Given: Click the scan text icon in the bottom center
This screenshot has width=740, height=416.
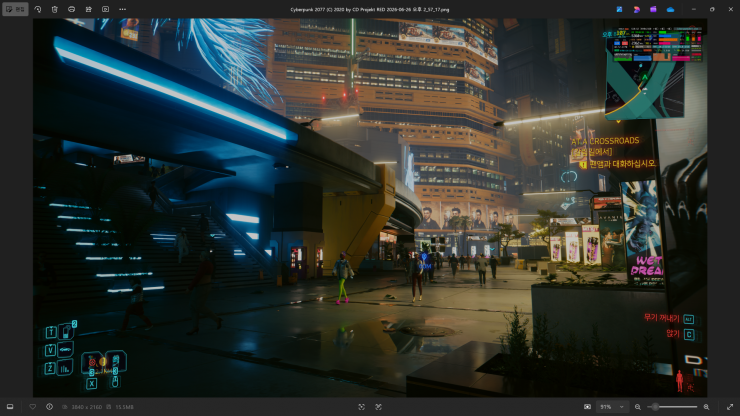Looking at the screenshot, I should [x=362, y=407].
